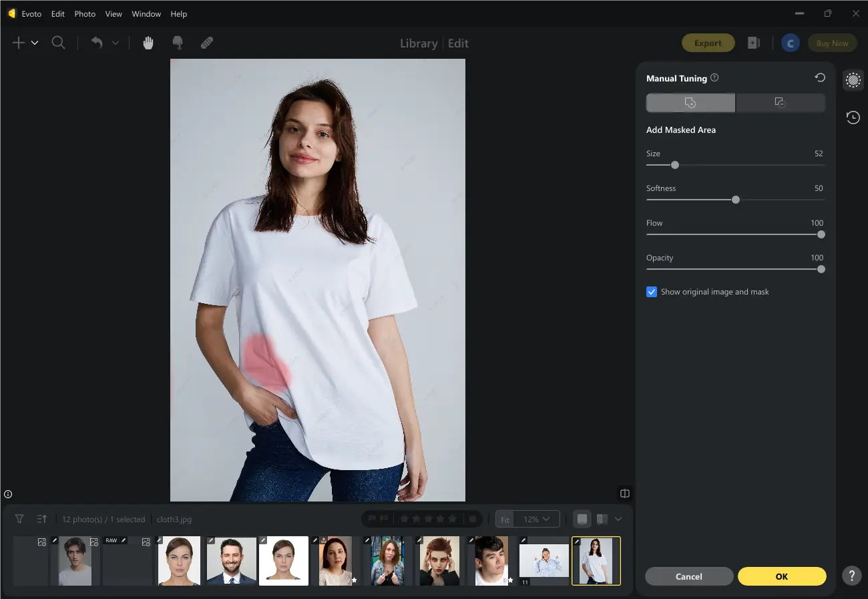
Task: Select the woman in denim jacket thumbnail
Action: click(387, 561)
